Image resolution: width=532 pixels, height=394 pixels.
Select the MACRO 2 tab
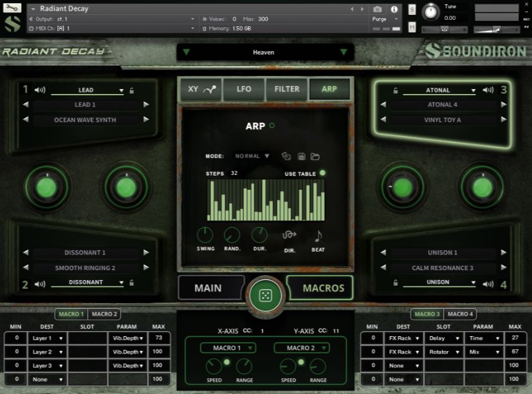click(104, 314)
